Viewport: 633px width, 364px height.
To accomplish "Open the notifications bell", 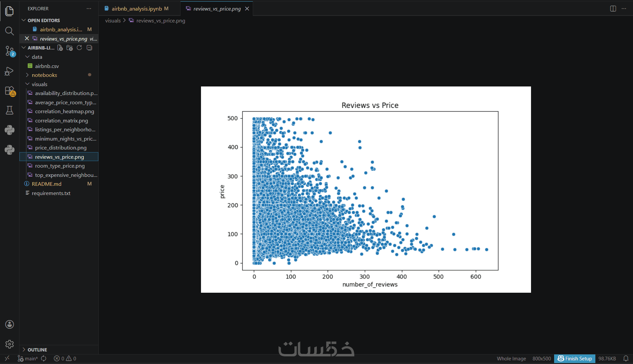I will click(x=626, y=358).
